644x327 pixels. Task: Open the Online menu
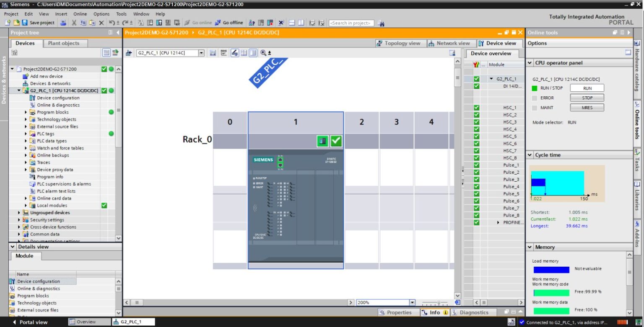point(80,14)
